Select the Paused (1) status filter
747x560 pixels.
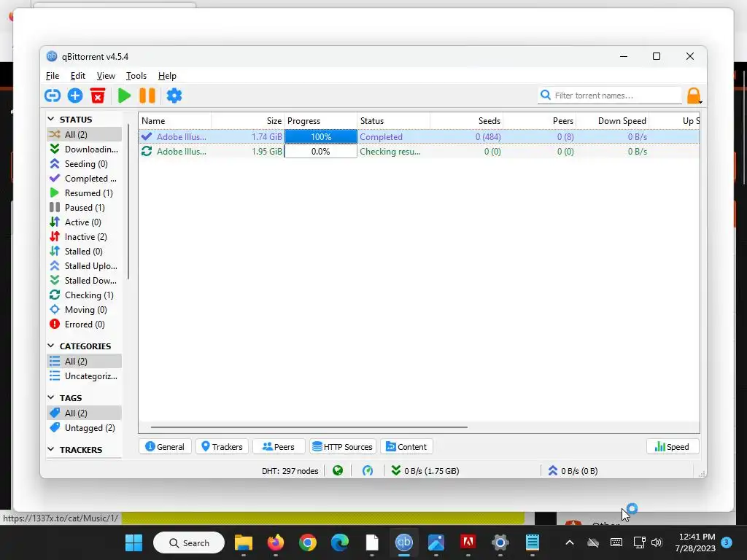click(x=85, y=208)
